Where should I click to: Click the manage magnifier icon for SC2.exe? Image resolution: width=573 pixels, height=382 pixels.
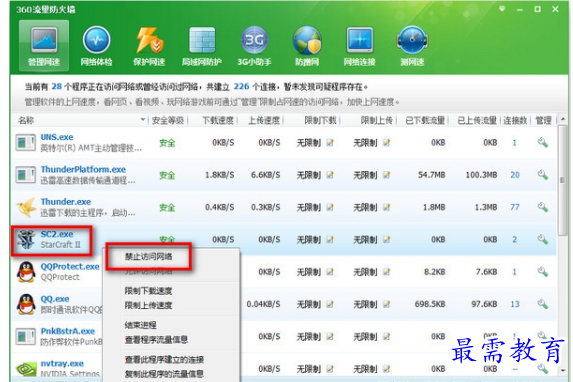point(543,239)
